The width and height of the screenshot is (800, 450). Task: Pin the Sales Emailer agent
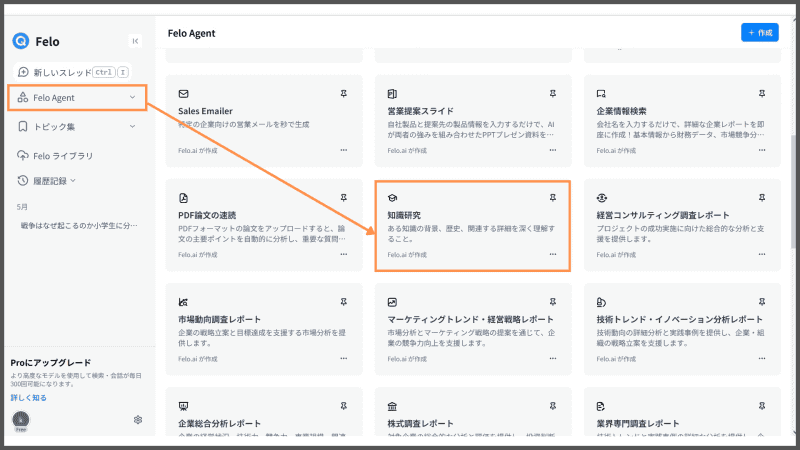[344, 93]
